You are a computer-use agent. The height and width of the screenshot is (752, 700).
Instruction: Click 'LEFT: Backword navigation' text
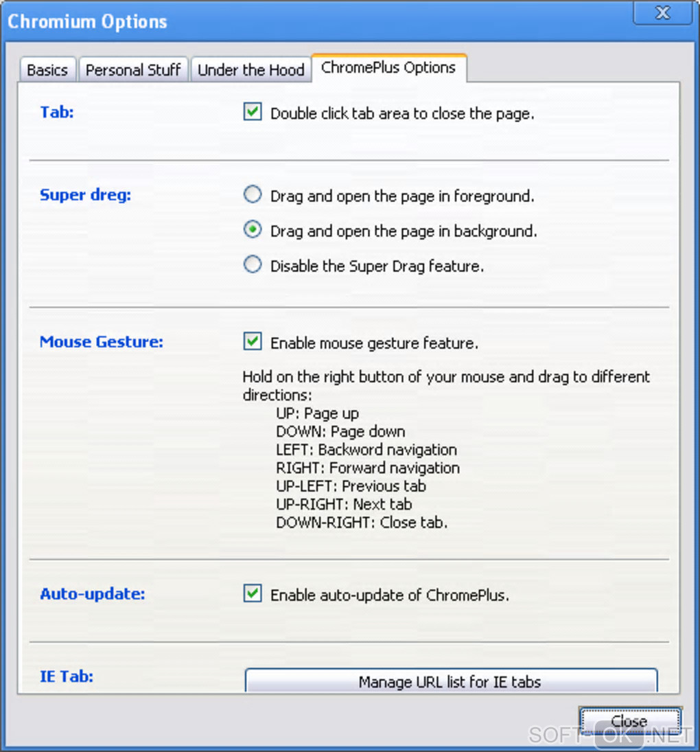pyautogui.click(x=366, y=450)
